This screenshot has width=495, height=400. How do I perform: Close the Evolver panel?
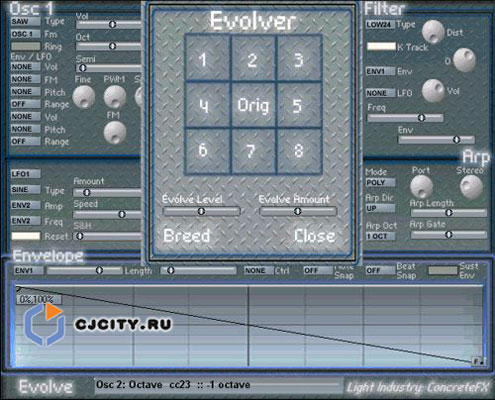point(314,236)
